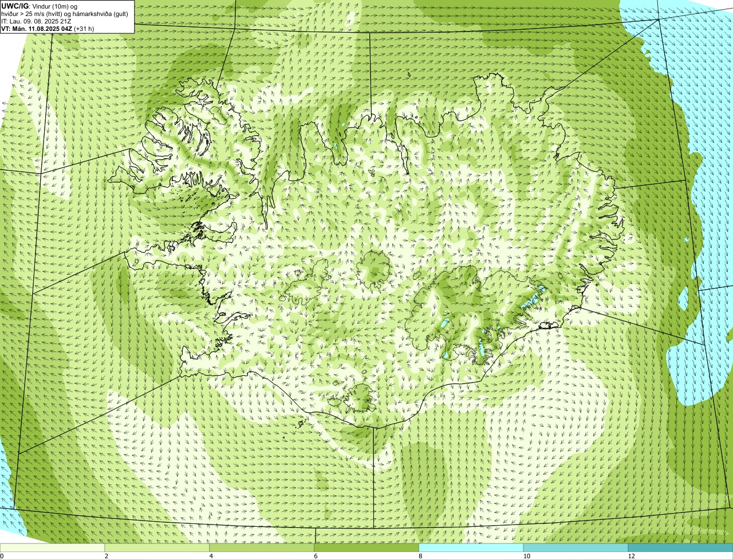Click the cyan 10–12 legend segment
The height and width of the screenshot is (560, 733).
[x=576, y=548]
